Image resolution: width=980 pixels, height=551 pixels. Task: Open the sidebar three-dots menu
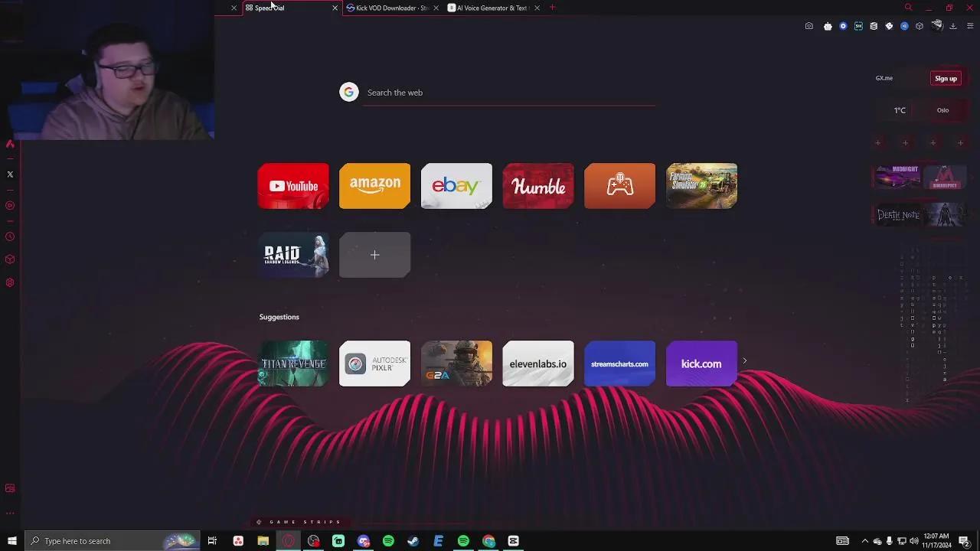(10, 514)
